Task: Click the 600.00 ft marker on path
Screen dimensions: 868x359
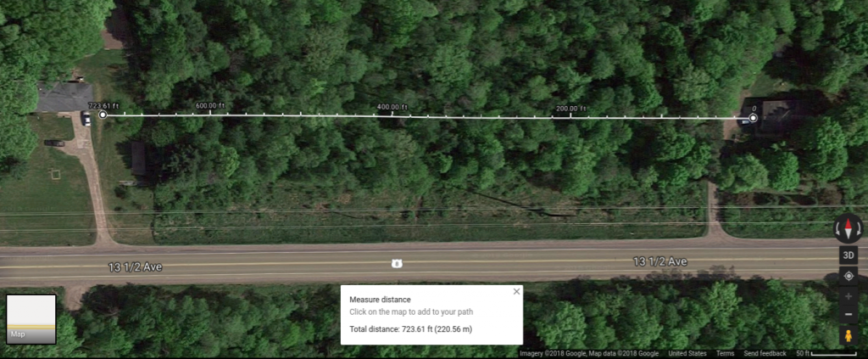Action: point(210,106)
